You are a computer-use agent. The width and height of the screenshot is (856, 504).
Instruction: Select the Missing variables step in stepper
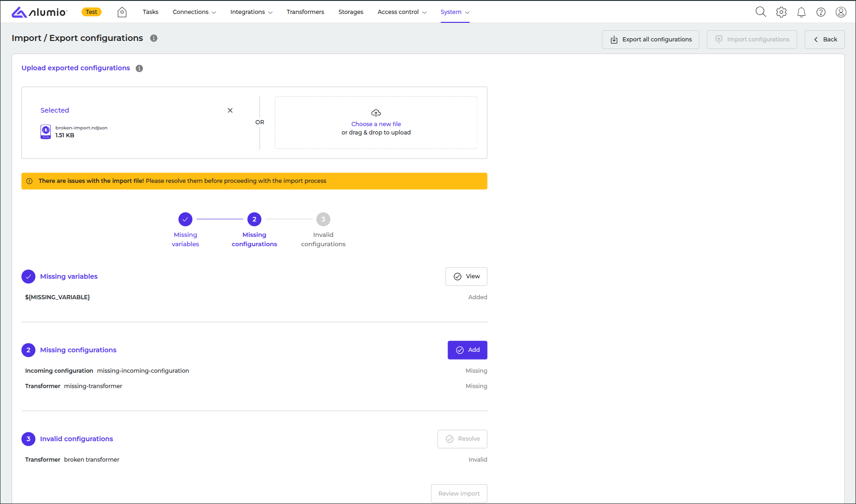pos(185,219)
